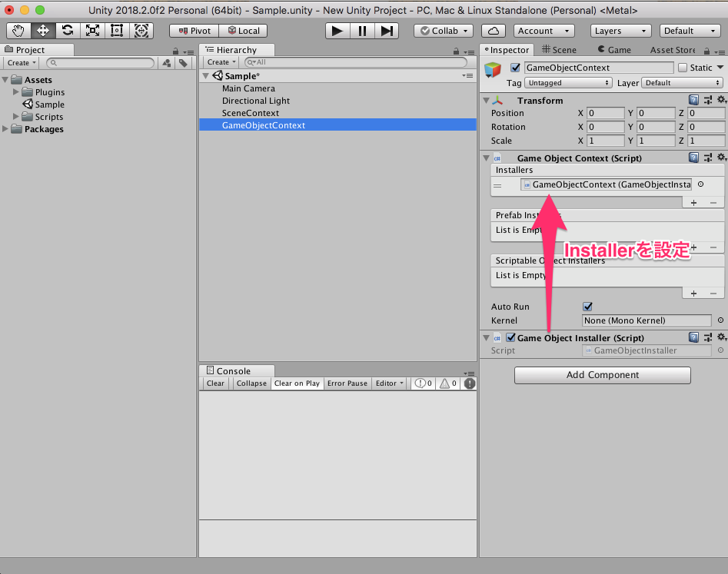
Task: Select the Sample scene asset
Action: coord(44,105)
